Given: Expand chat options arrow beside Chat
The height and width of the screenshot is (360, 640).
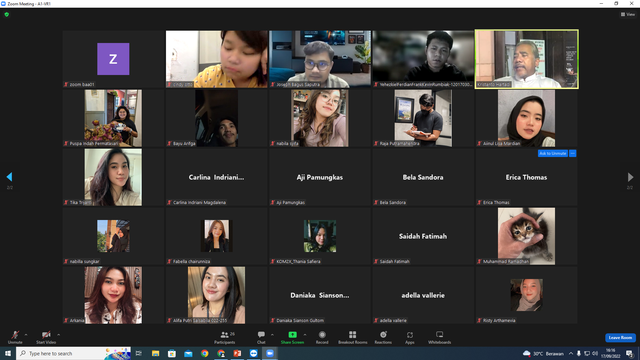Looking at the screenshot, I should (272, 335).
